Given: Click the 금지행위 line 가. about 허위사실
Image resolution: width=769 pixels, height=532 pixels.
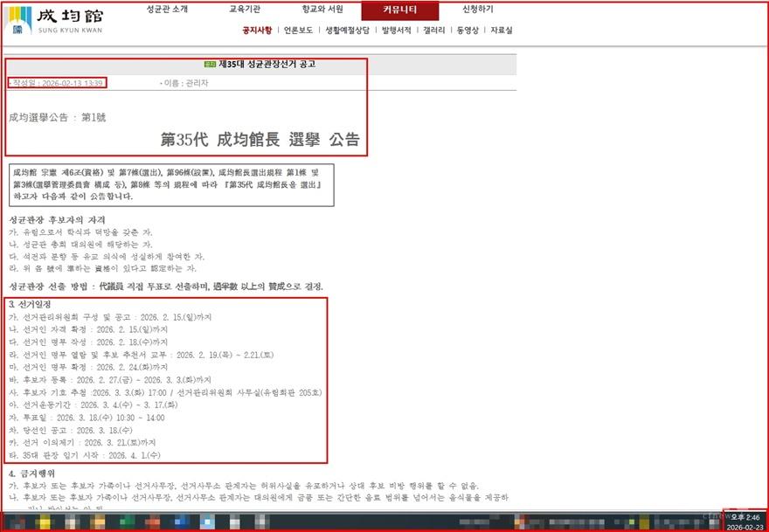Looking at the screenshot, I should [x=244, y=486].
